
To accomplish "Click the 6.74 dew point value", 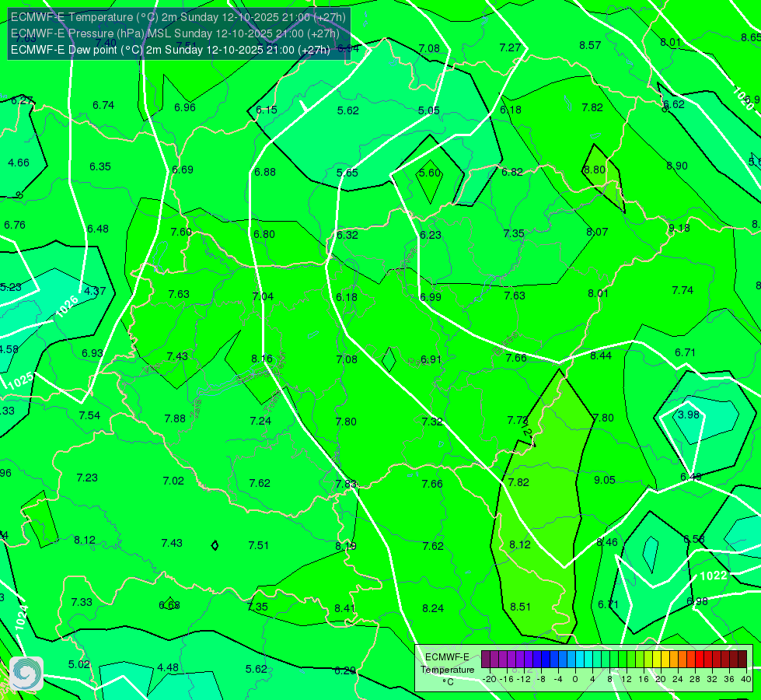I will point(103,105).
